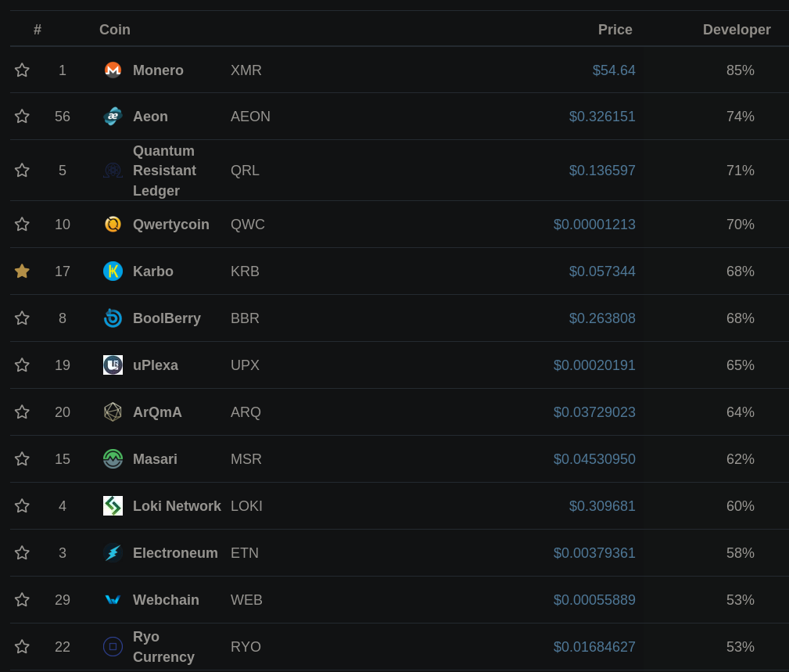The width and height of the screenshot is (789, 672).
Task: Sort by Price column header
Action: coord(615,30)
